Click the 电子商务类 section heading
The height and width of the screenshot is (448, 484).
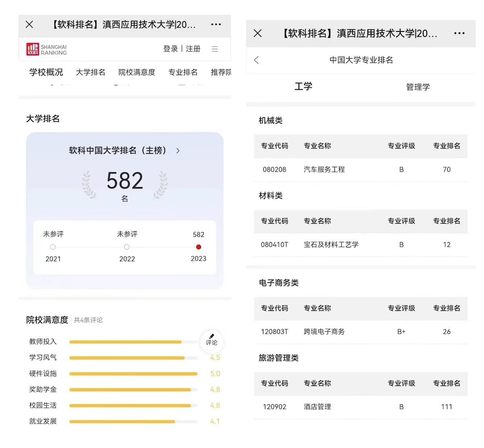279,283
